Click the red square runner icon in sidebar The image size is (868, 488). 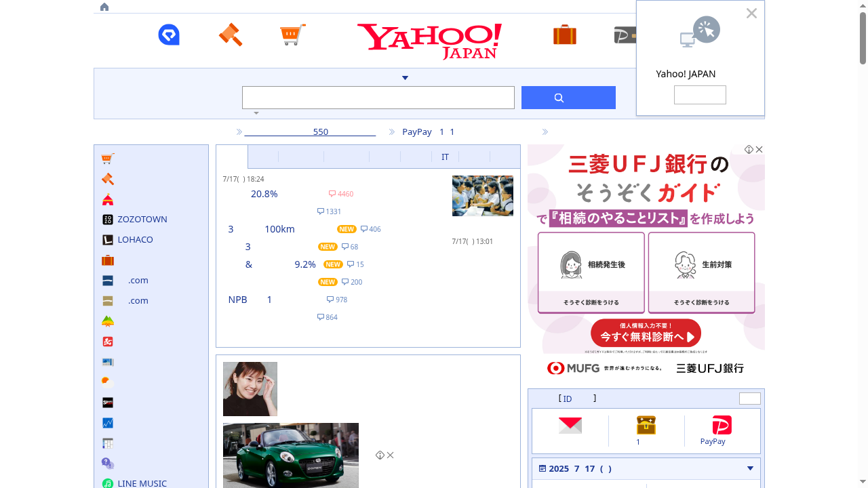108,342
